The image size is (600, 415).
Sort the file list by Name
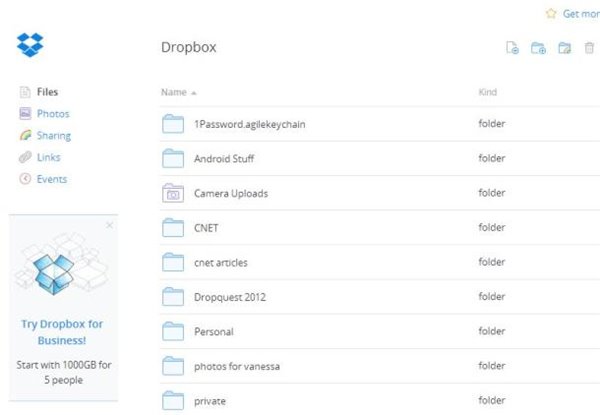point(174,93)
